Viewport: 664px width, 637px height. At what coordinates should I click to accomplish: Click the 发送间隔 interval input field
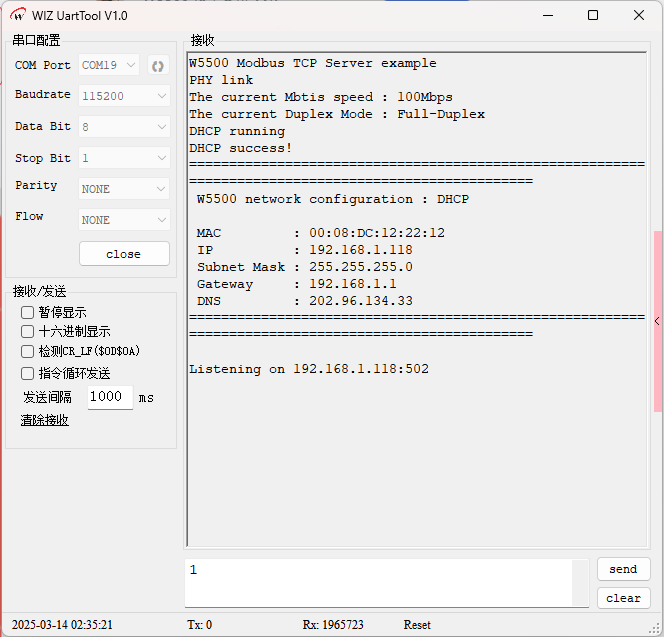click(x=109, y=397)
